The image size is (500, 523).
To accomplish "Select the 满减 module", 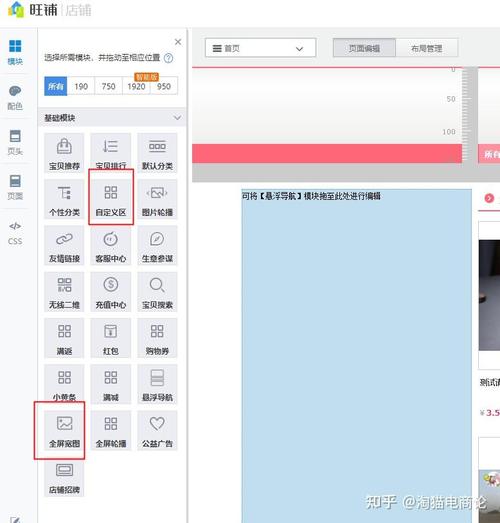I will [111, 384].
